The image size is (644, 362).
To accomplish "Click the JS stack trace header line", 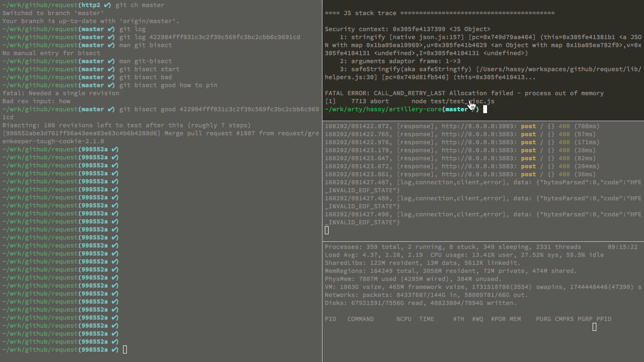I will pyautogui.click(x=440, y=13).
